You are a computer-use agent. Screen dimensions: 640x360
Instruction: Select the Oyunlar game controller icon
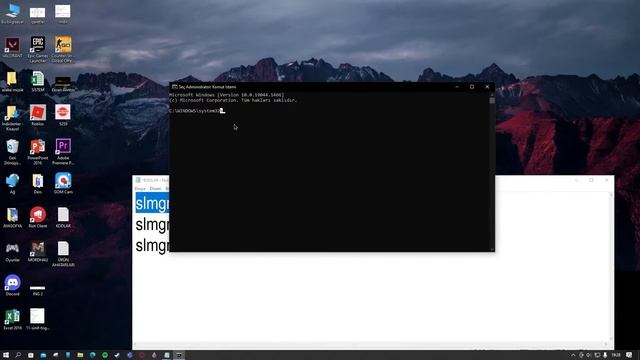pyautogui.click(x=12, y=251)
